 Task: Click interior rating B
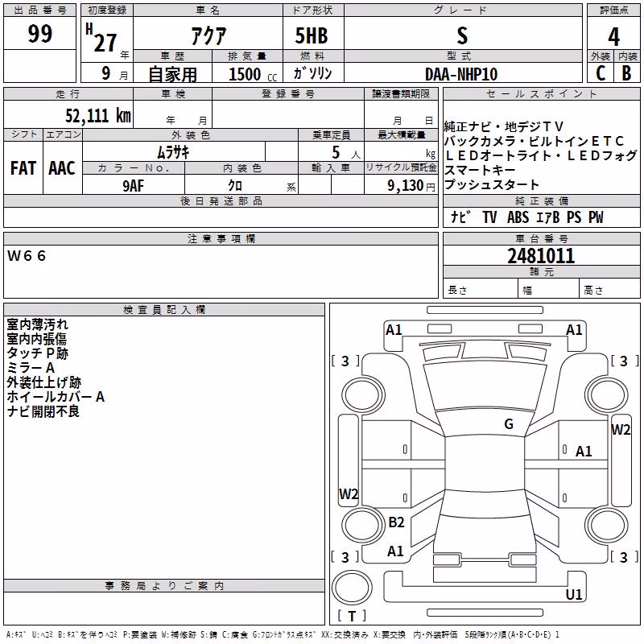tap(626, 73)
